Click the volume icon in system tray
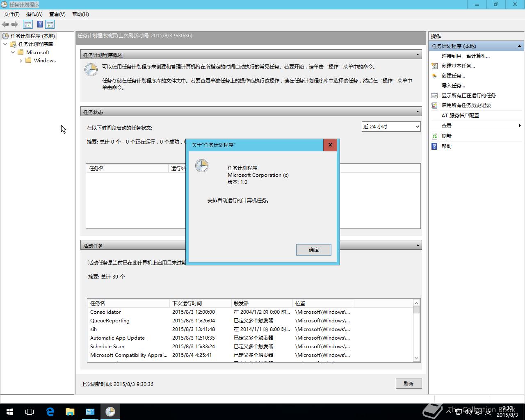The width and height of the screenshot is (525, 420). coord(468,412)
